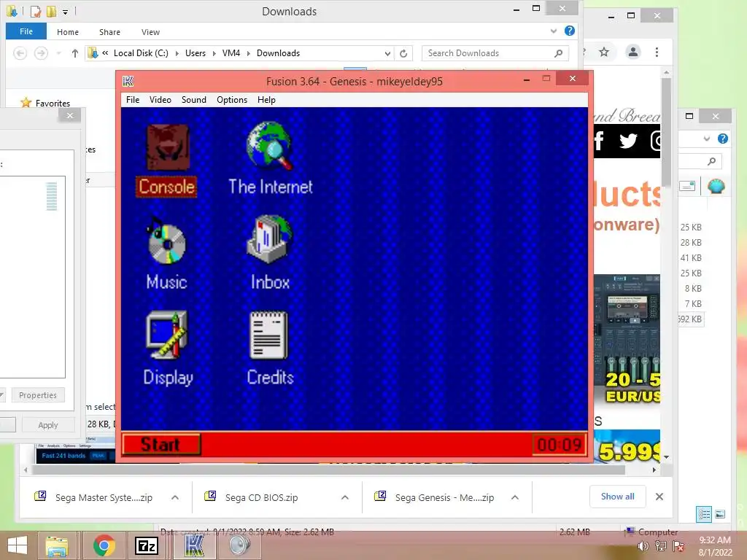Image resolution: width=747 pixels, height=560 pixels.
Task: Click the Properties quick access icon
Action: [35, 12]
